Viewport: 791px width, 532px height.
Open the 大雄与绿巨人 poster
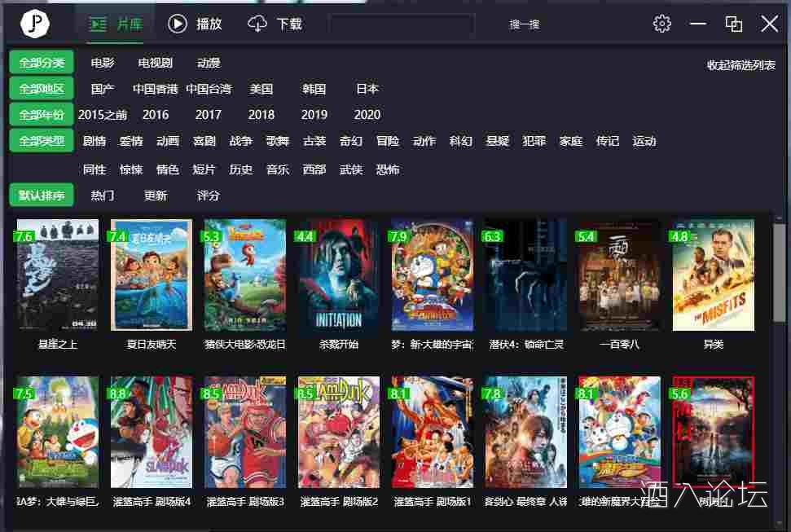click(58, 432)
